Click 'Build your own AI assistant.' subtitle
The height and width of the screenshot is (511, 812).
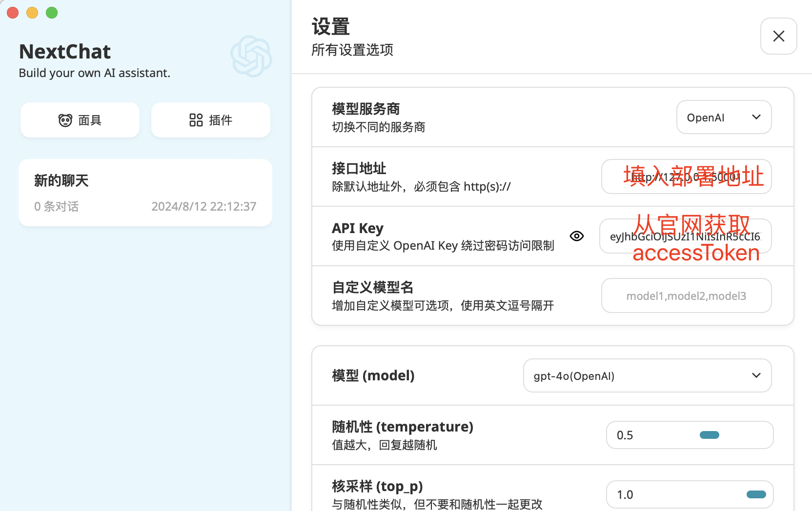click(95, 73)
